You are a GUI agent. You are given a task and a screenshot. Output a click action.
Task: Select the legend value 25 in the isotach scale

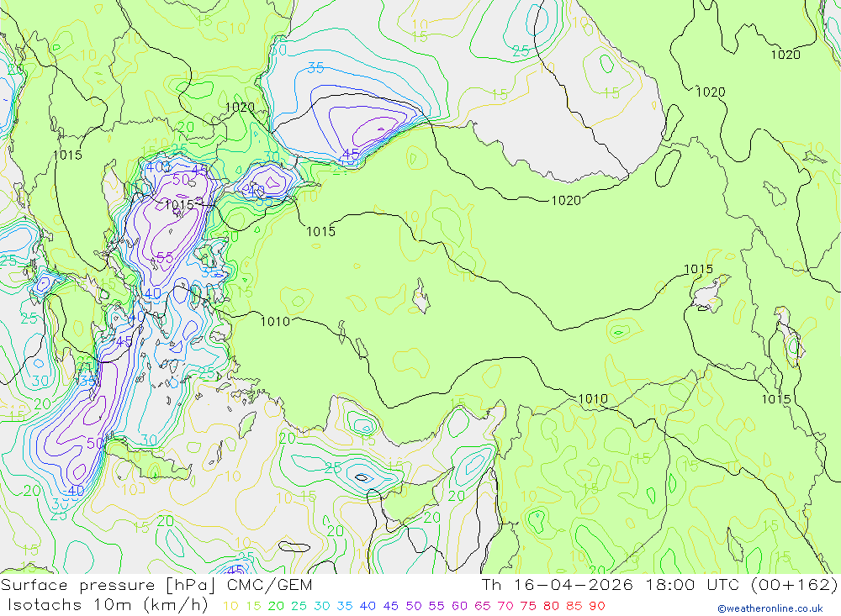pos(299,607)
